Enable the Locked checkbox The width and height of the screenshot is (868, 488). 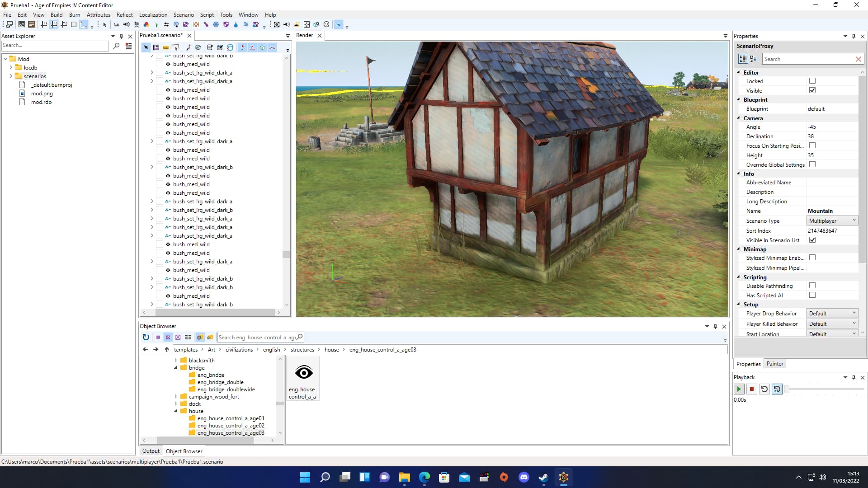tap(812, 81)
